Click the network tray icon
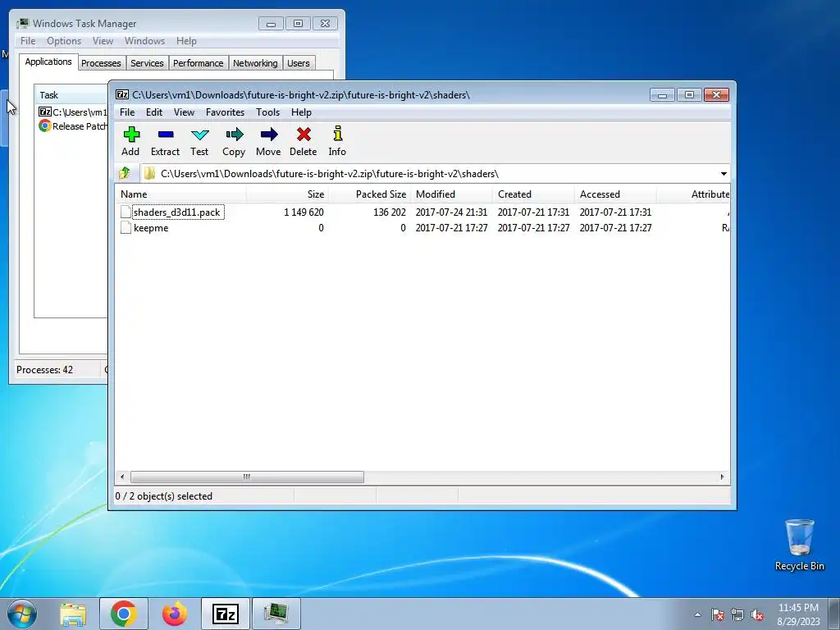 coord(737,614)
